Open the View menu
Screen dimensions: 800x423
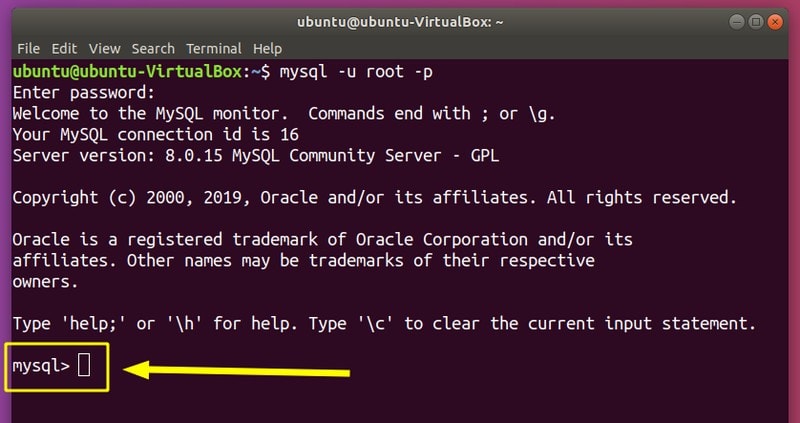(x=104, y=48)
